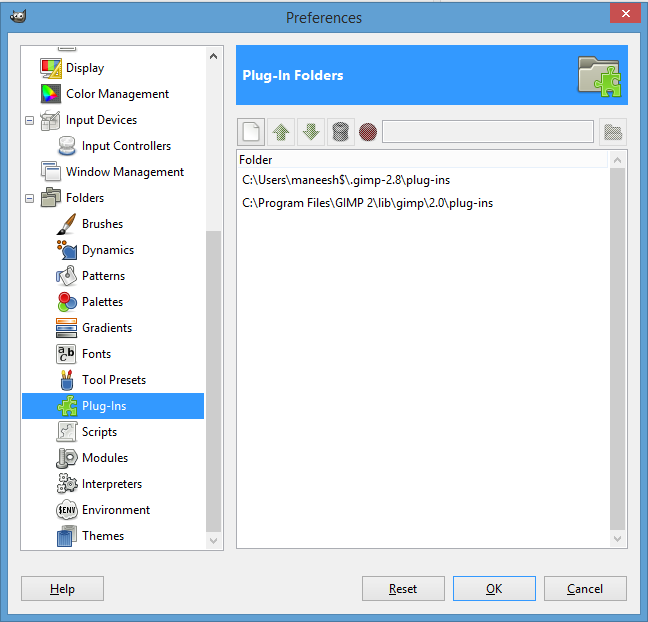Select Interpreters in the tree

[x=112, y=484]
